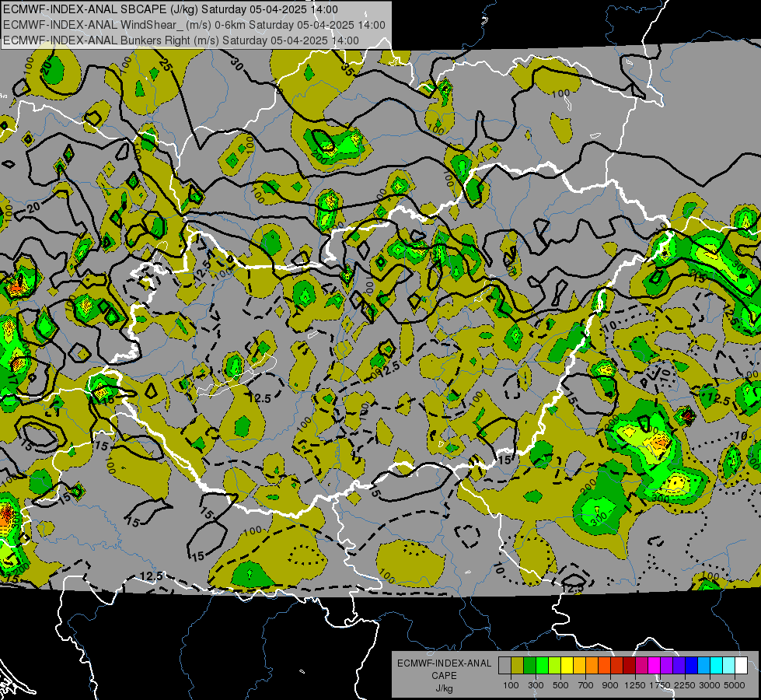Click the 700 value under the color scale
The height and width of the screenshot is (700, 761).
[586, 685]
